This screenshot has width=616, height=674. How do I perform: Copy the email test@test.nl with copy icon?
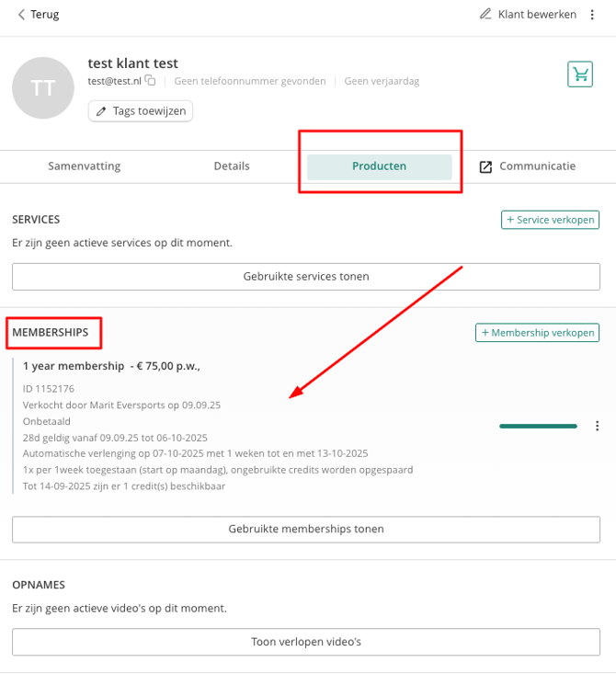(150, 81)
